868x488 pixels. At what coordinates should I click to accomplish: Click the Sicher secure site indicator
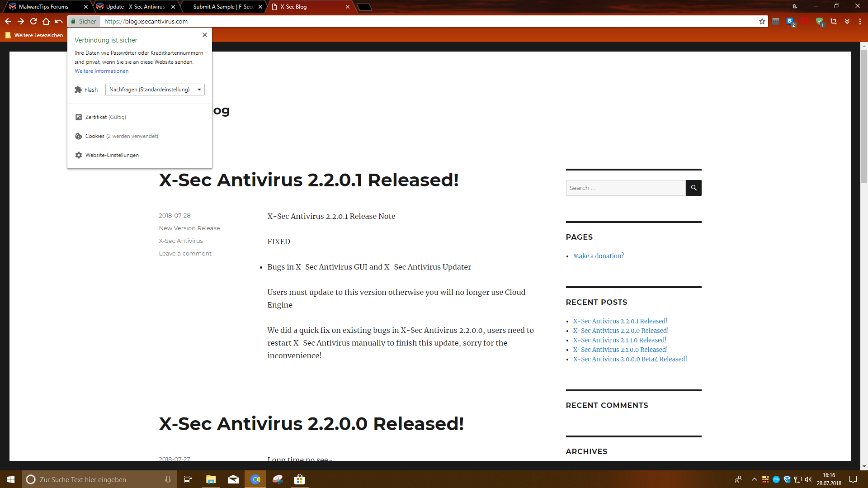click(x=84, y=21)
